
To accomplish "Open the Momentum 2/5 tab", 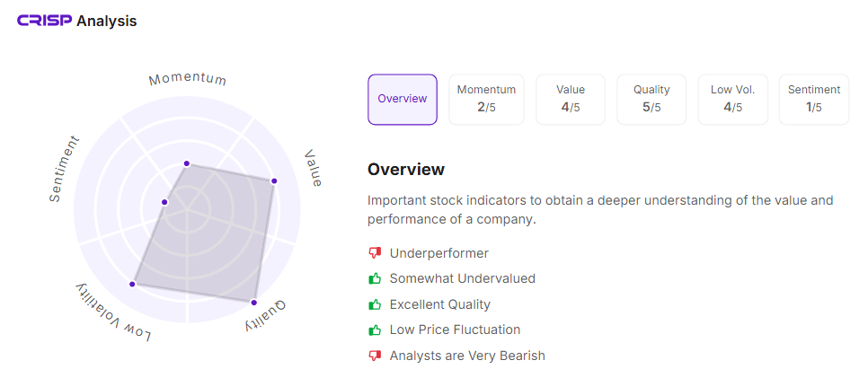I will (486, 100).
